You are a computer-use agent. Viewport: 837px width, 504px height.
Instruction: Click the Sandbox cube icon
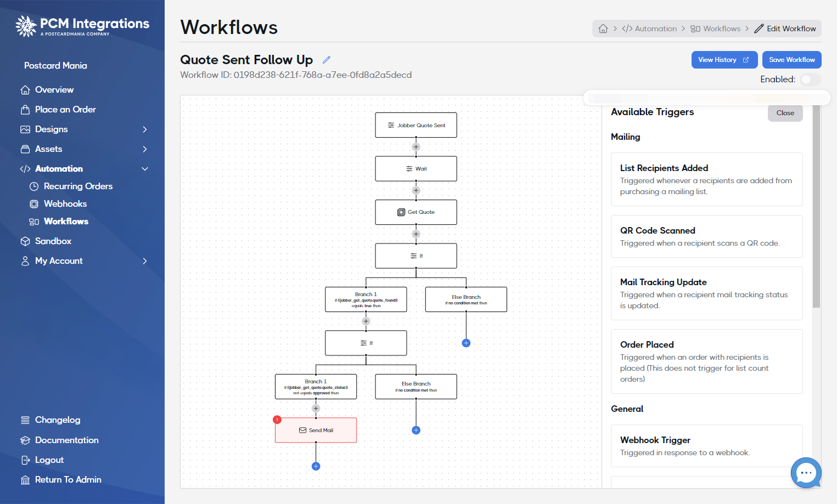tap(25, 241)
